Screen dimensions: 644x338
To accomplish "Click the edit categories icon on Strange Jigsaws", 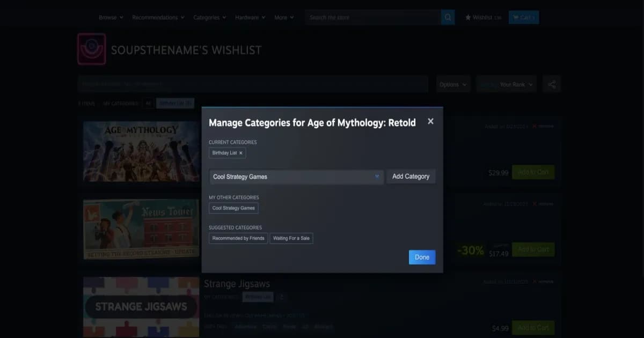I will [x=282, y=297].
